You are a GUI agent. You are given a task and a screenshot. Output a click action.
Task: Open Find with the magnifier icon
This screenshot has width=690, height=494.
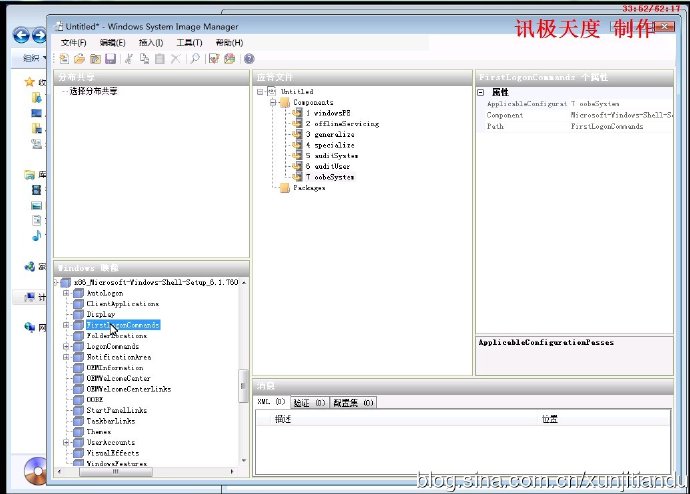pos(195,59)
